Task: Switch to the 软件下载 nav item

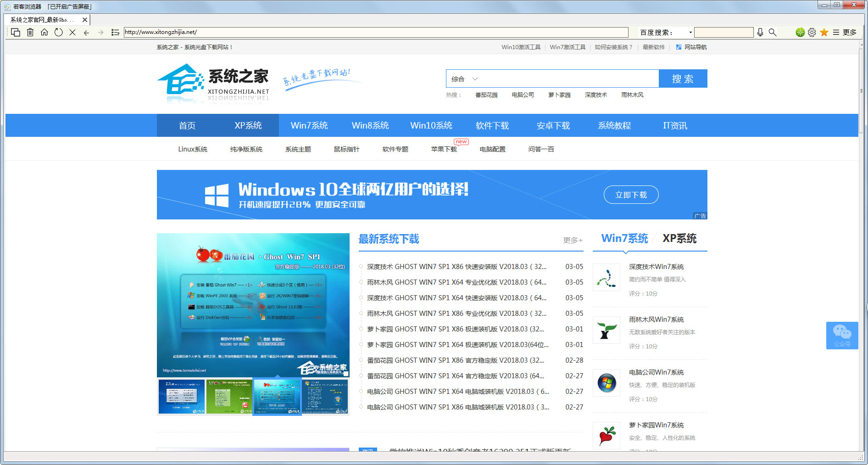Action: (492, 125)
